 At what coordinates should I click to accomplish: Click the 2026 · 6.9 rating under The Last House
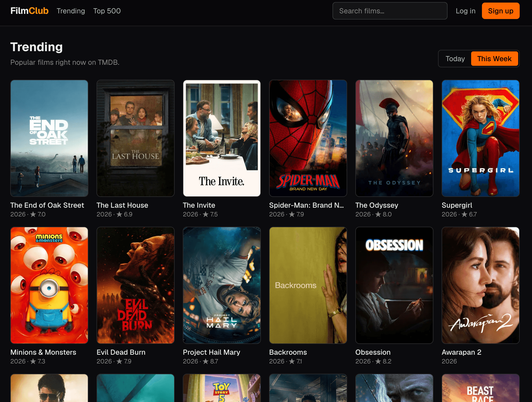[x=115, y=214]
